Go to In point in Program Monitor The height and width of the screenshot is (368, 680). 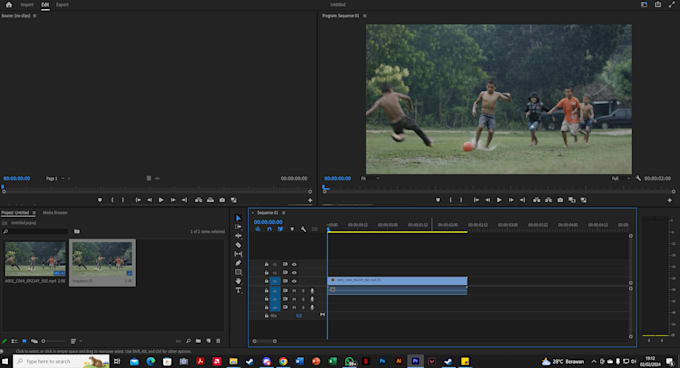pos(476,200)
